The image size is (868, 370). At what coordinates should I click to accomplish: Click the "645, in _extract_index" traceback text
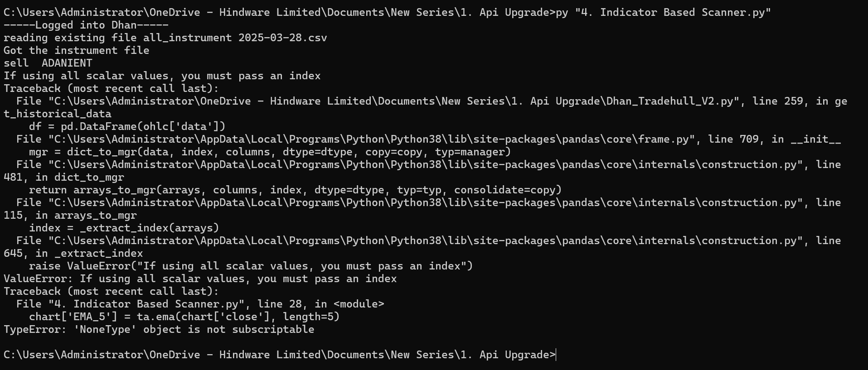[73, 253]
